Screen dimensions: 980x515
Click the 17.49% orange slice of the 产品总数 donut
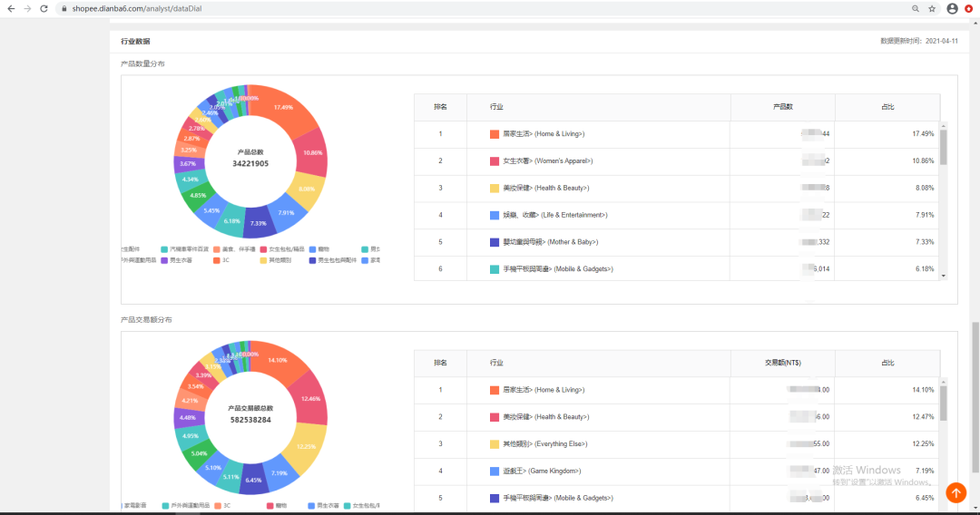click(284, 107)
